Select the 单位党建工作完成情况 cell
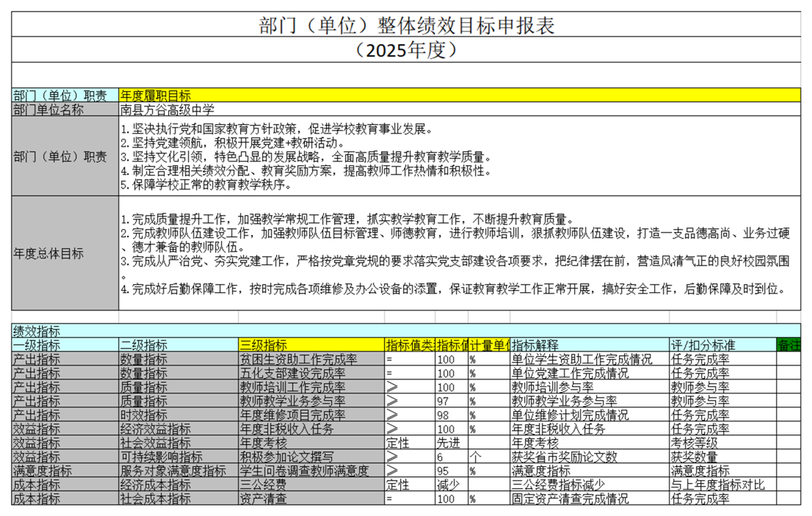812x516 pixels. coord(590,373)
